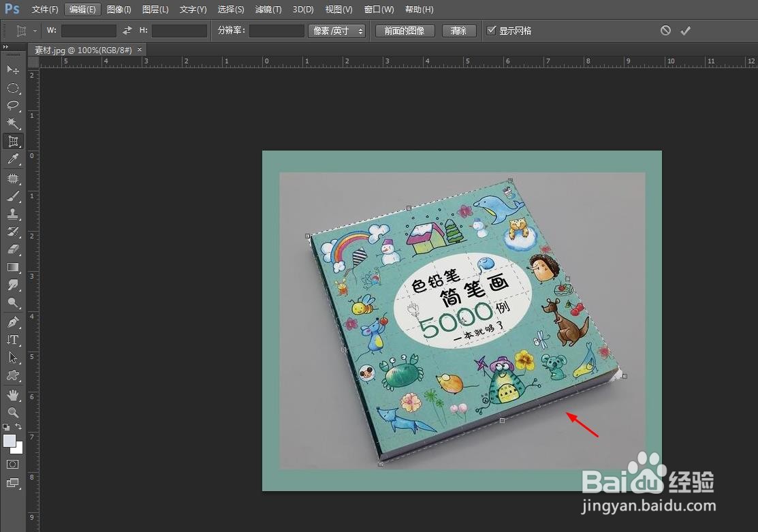
Task: Click the 分辨率 resolution input field
Action: point(277,31)
